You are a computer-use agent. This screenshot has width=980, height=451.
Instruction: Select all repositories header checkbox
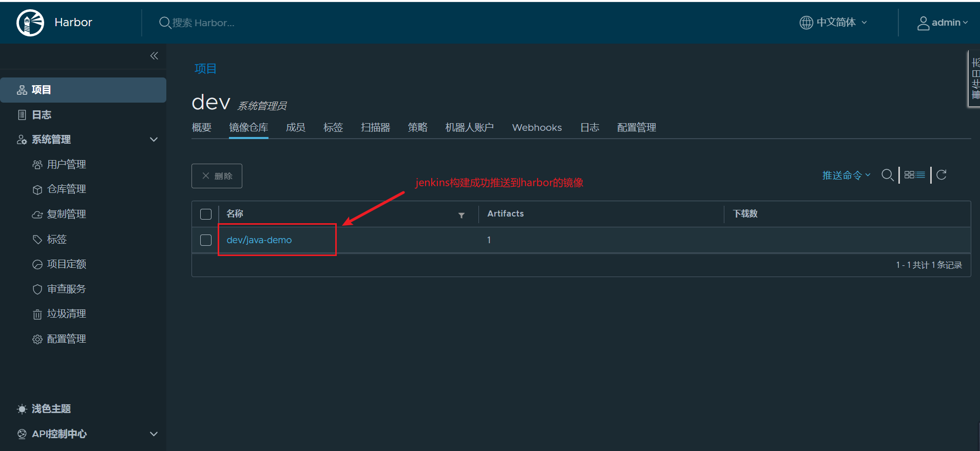click(x=206, y=214)
